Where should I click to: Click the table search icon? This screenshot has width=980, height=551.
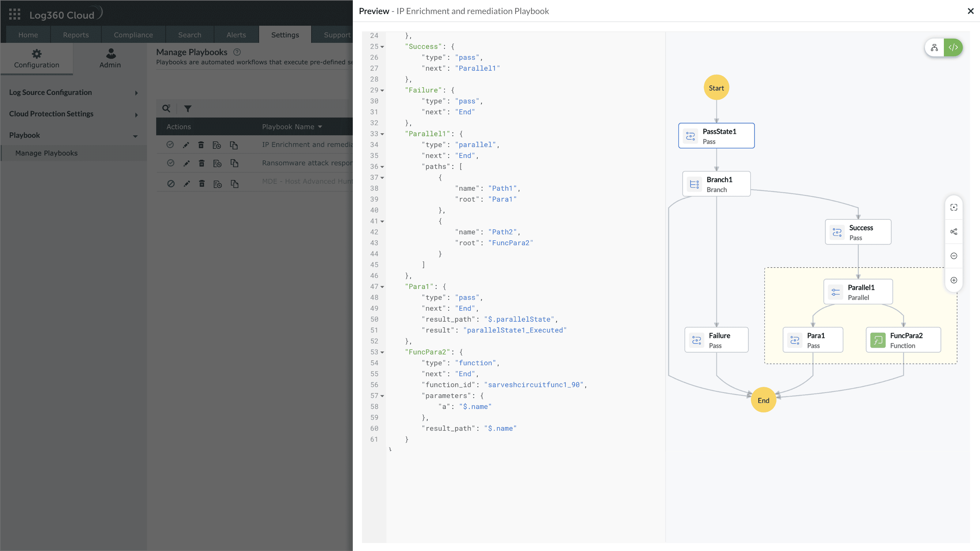pos(166,108)
